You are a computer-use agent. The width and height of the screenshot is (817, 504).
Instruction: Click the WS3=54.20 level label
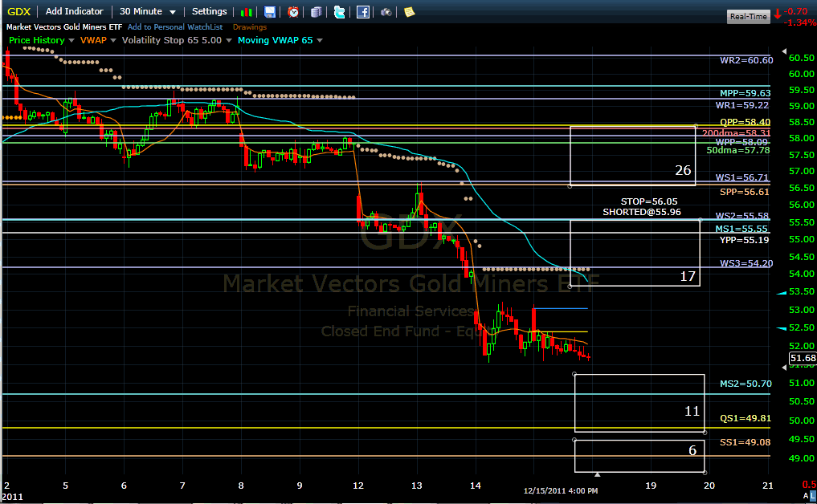[x=746, y=263]
